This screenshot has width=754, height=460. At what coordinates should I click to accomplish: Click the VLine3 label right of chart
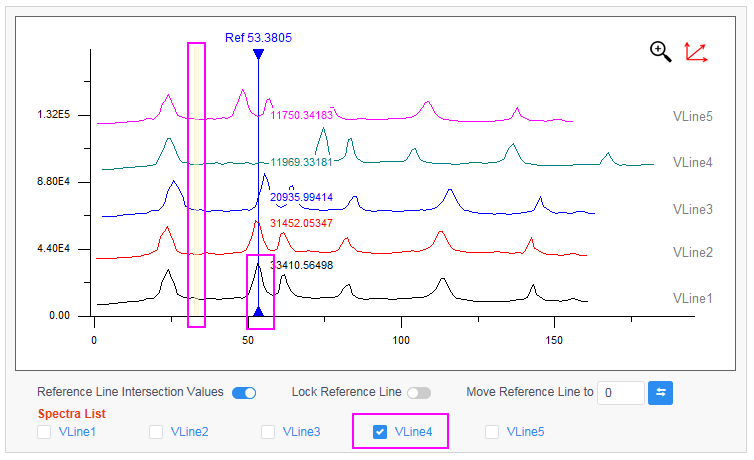tap(692, 209)
